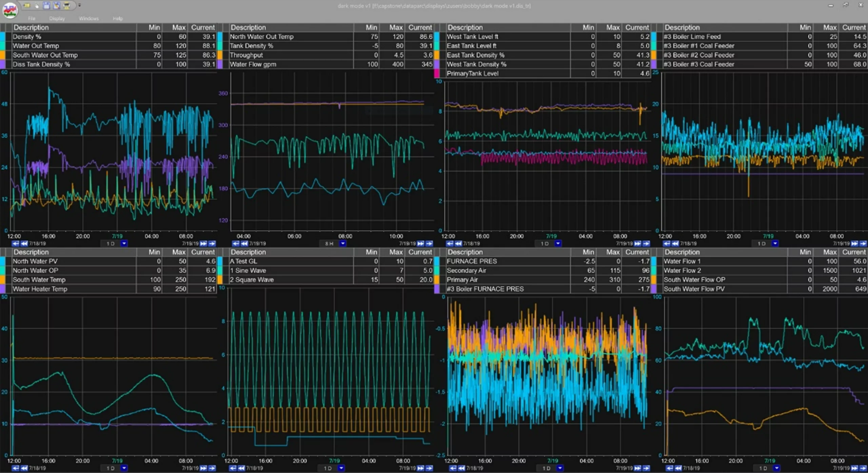868x473 pixels.
Task: Open time span dropdown in West Tank Level trend
Action: point(558,243)
